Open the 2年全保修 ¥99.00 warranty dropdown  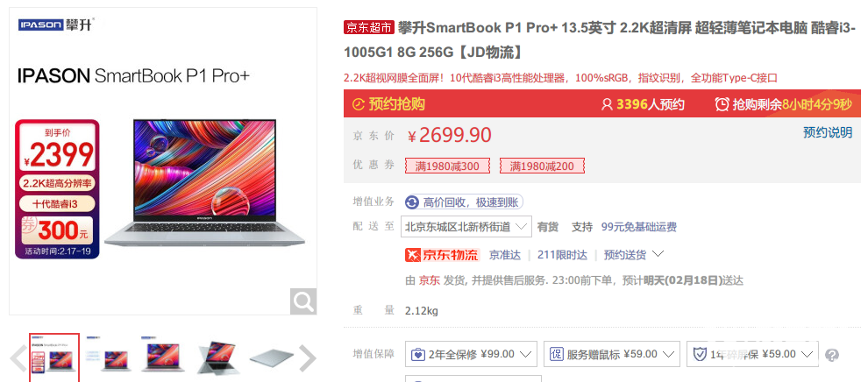click(x=471, y=354)
